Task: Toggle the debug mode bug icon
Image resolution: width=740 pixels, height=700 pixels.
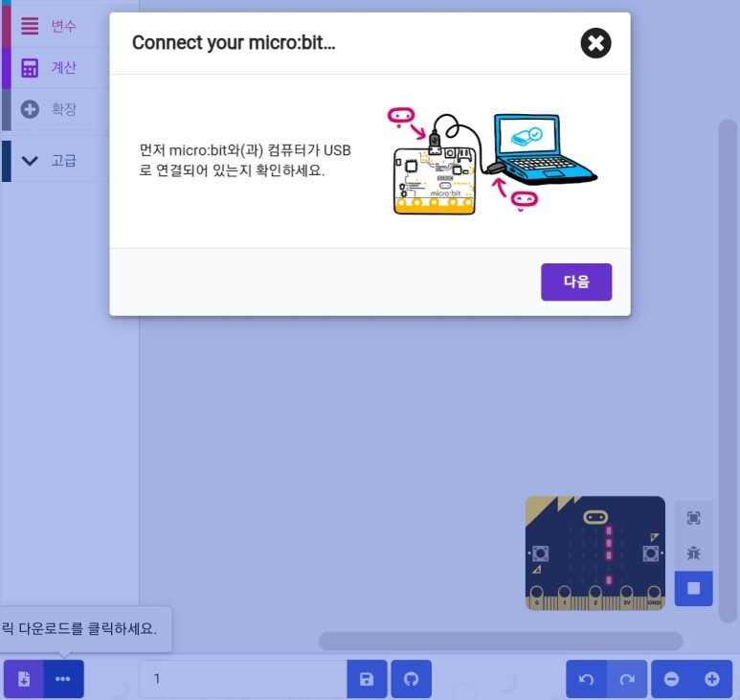Action: pos(693,553)
